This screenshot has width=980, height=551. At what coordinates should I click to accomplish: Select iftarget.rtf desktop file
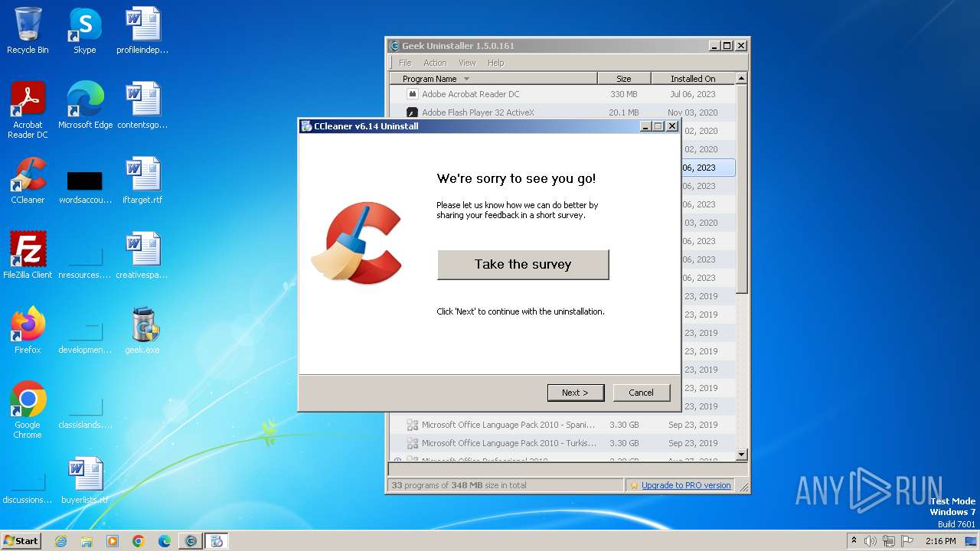tap(142, 181)
